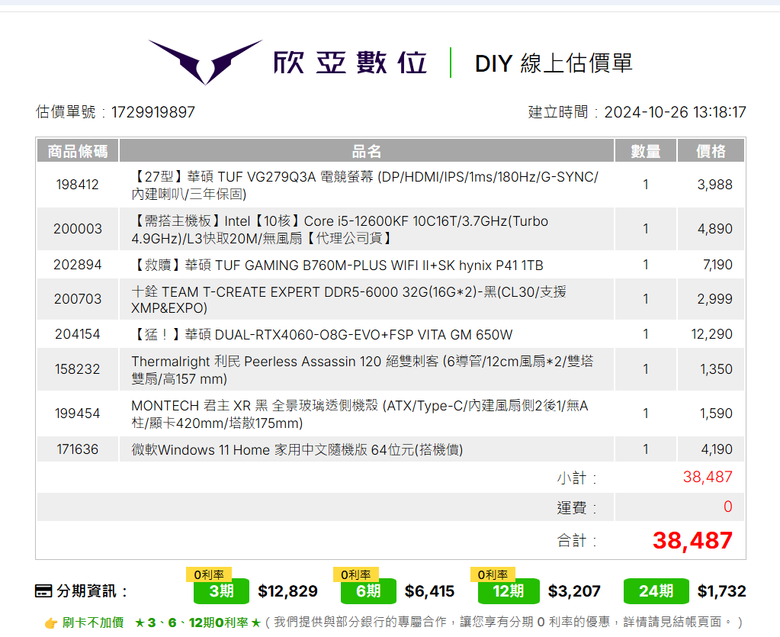The image size is (780, 637).
Task: Click the 華碩 TUF VG279Q3A monitor item name
Action: point(365,185)
